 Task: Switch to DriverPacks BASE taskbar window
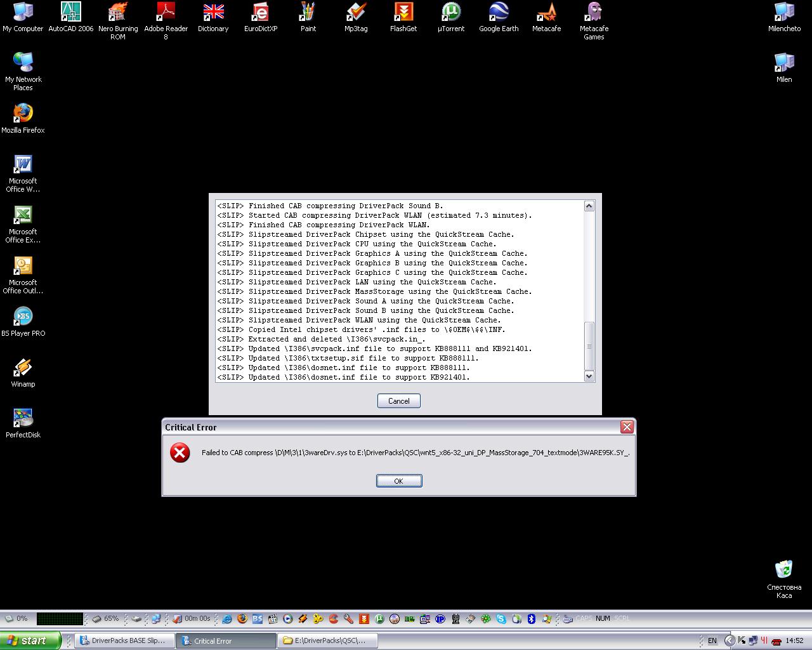click(125, 640)
